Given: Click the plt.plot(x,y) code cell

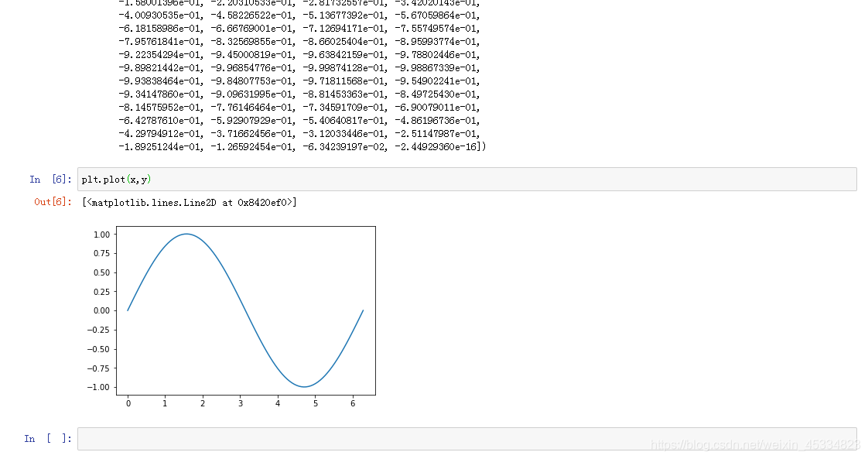Looking at the screenshot, I should (x=466, y=180).
